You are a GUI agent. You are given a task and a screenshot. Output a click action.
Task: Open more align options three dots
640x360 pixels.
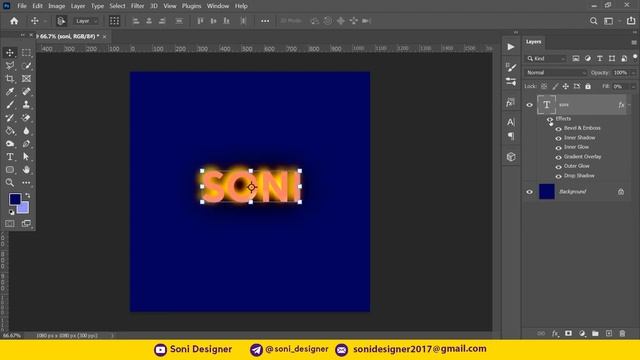coord(265,21)
